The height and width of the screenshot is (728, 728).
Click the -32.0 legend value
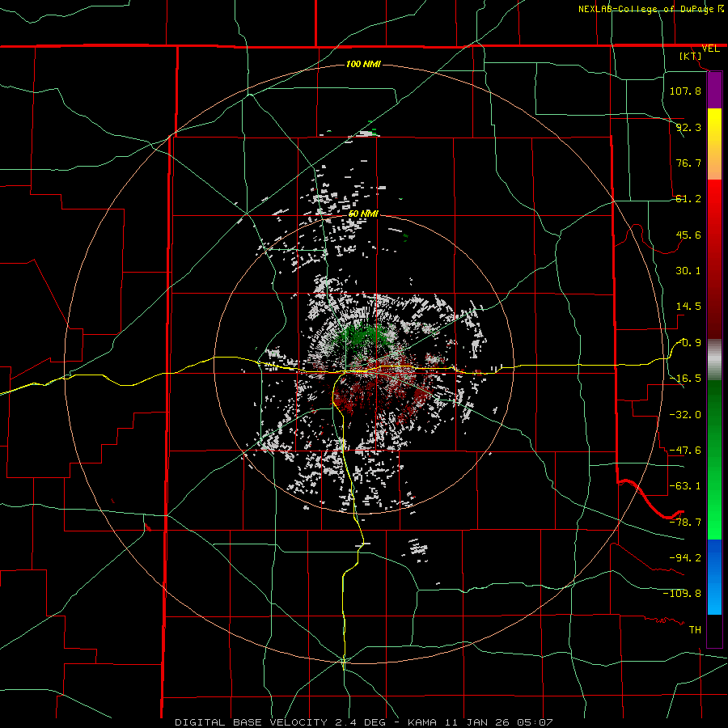685,415
